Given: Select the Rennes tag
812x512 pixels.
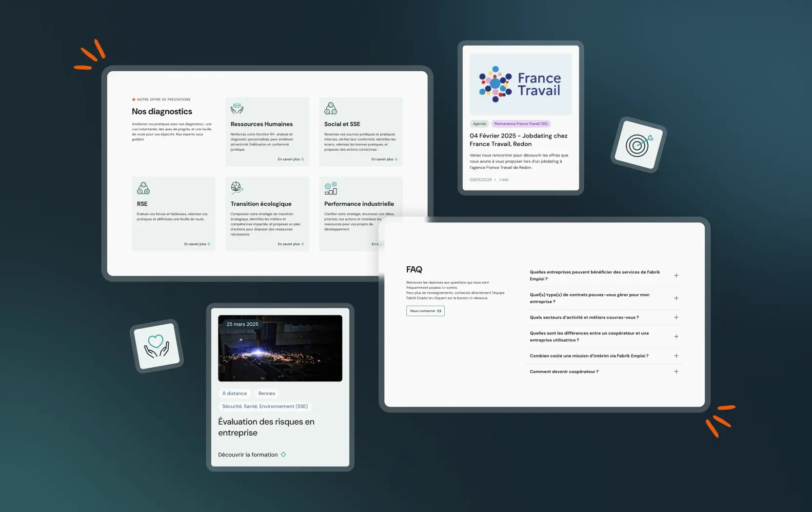Looking at the screenshot, I should click(267, 394).
